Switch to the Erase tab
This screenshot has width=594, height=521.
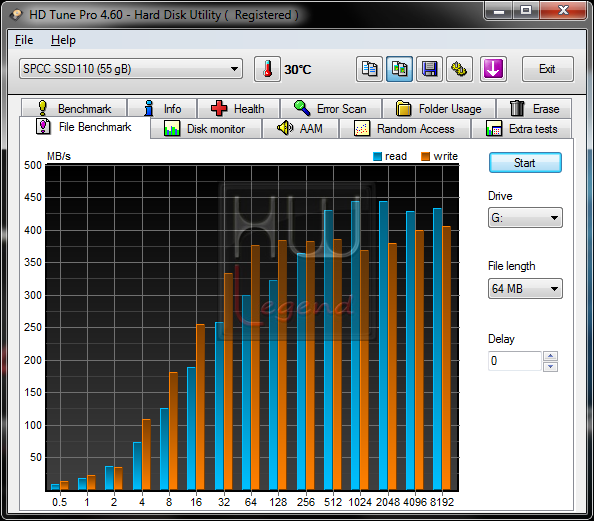(534, 108)
